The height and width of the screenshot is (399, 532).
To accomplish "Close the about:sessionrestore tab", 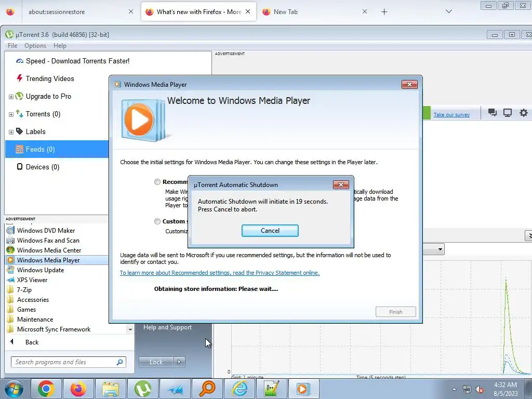I will pos(131,11).
